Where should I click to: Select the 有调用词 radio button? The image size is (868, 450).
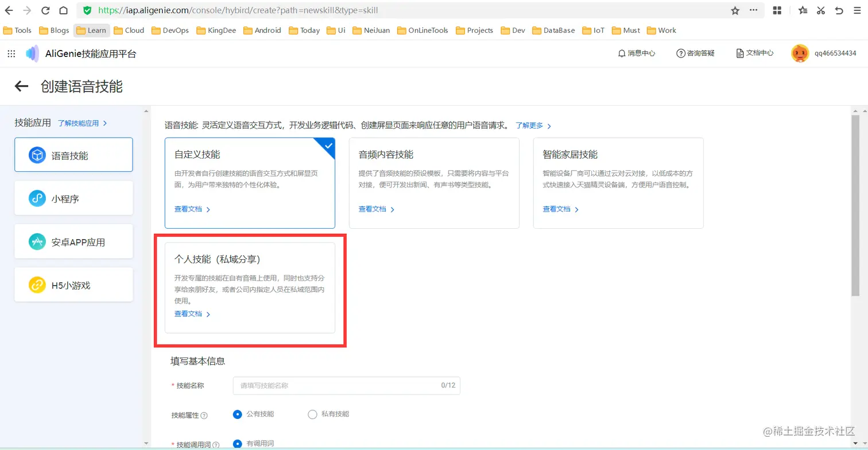coord(237,444)
